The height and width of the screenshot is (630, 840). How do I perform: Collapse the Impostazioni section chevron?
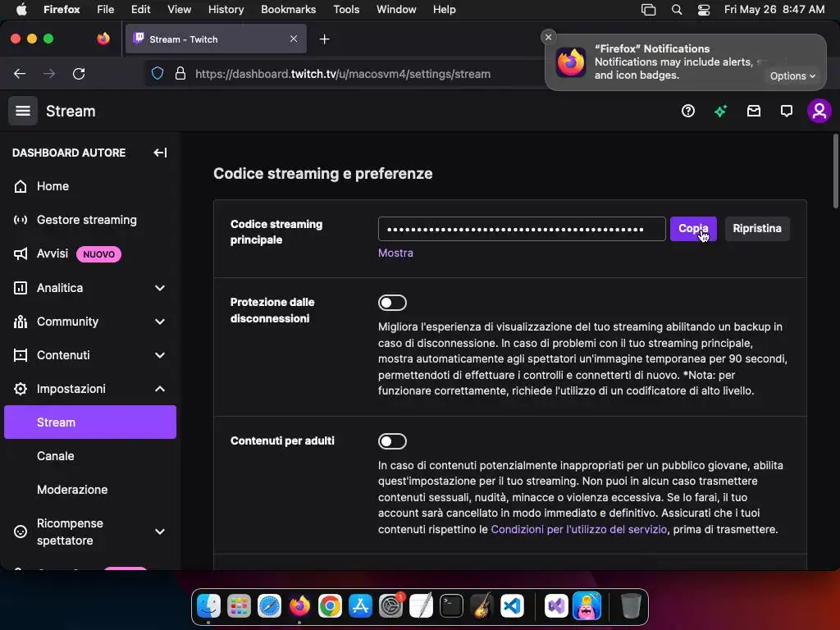pyautogui.click(x=160, y=389)
